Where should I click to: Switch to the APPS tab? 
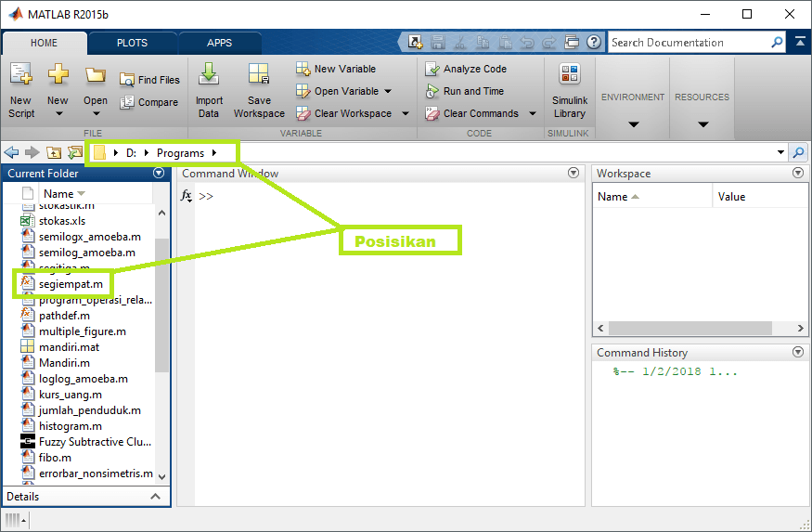(220, 43)
